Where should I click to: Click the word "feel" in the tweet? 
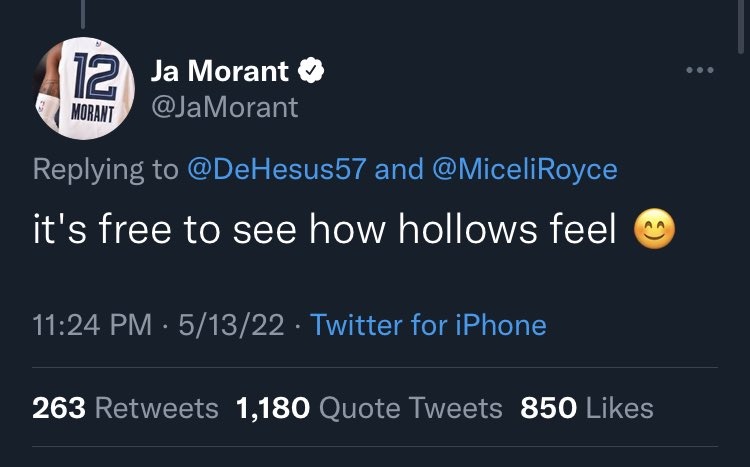click(x=584, y=232)
